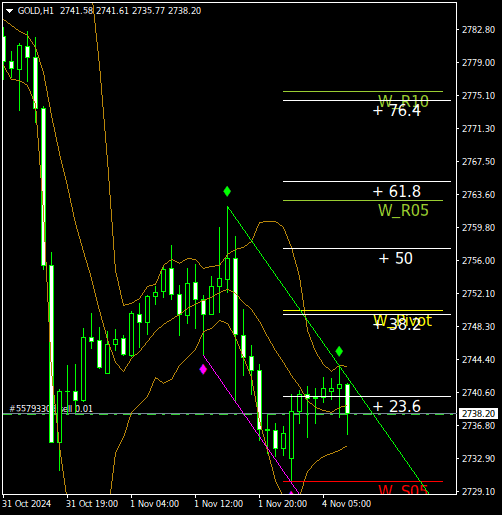Image resolution: width=502 pixels, height=515 pixels.
Task: Click the 2763.60 price scale value
Action: [478, 194]
